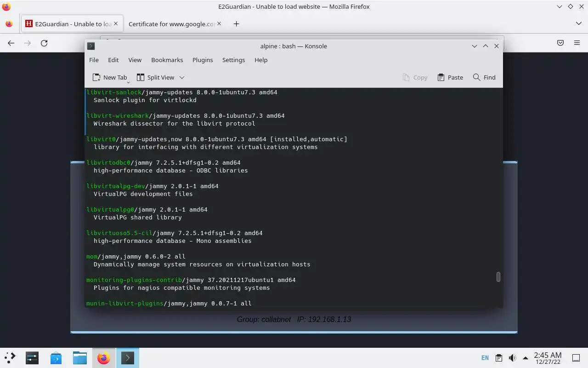Click Group: collabnet IP text on page
This screenshot has width=588, height=368.
(294, 319)
